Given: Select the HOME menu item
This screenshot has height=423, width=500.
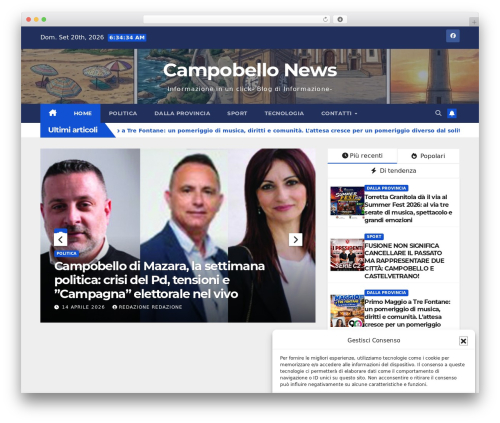Looking at the screenshot, I should pos(83,113).
